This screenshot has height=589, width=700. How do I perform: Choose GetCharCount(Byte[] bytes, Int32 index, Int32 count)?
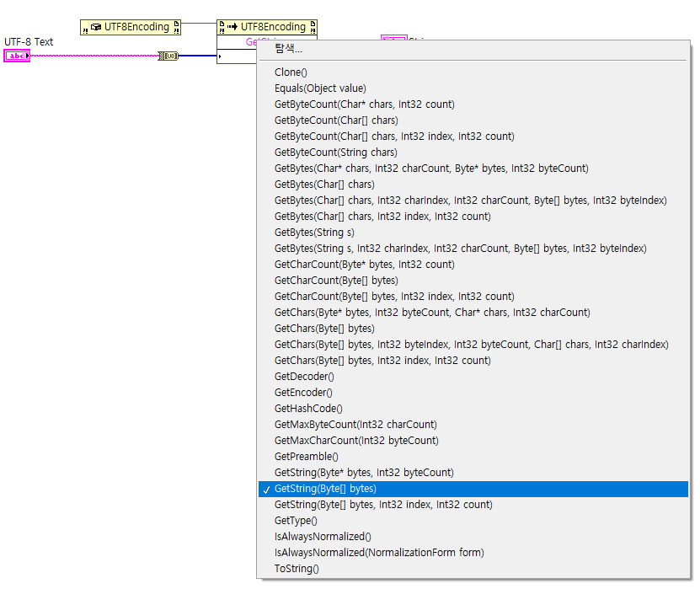point(473,297)
